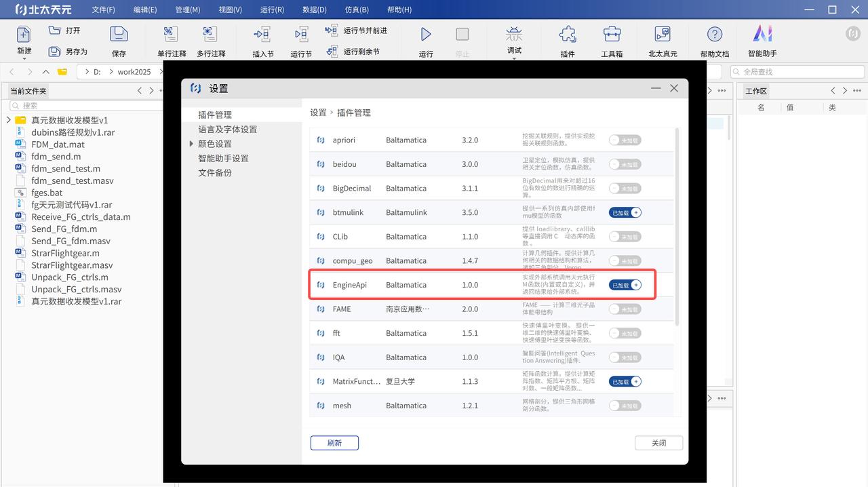868x487 pixels.
Task: Click the Run (运行) play icon
Action: [426, 35]
